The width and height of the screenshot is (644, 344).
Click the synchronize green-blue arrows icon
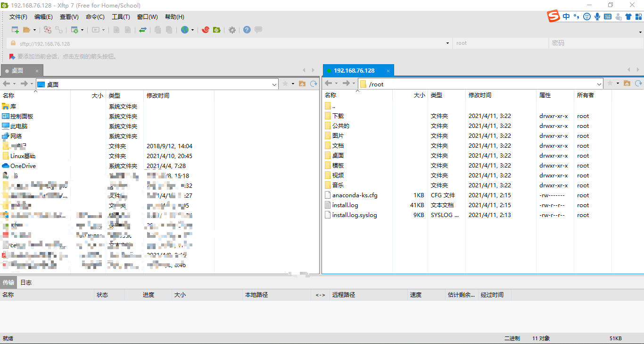pos(143,30)
